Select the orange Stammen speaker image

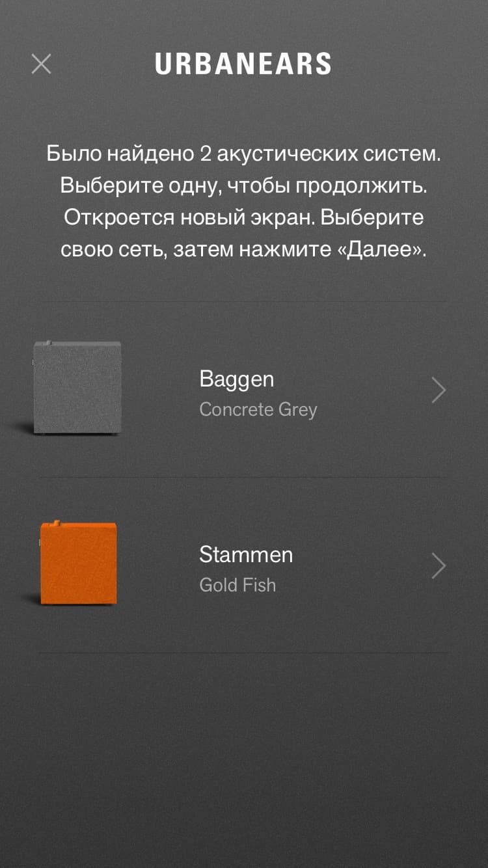tap(78, 563)
